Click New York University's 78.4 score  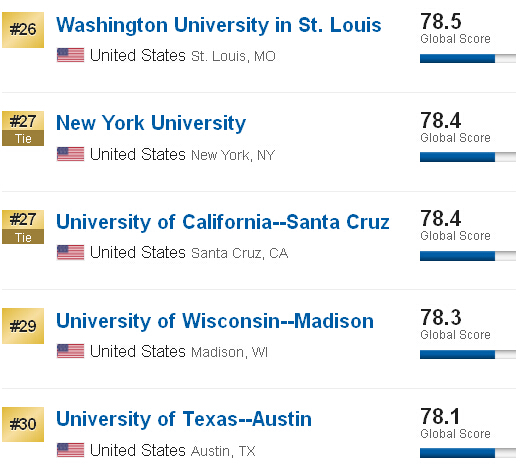coord(441,120)
